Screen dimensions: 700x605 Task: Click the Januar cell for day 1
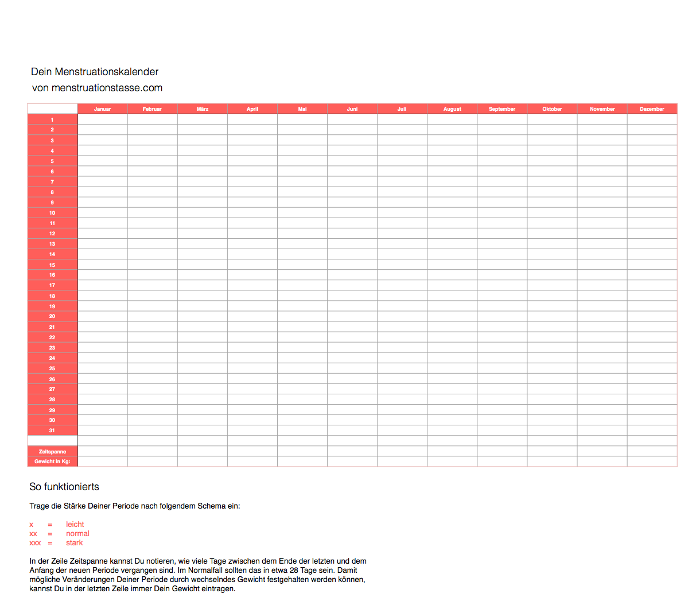(x=102, y=119)
